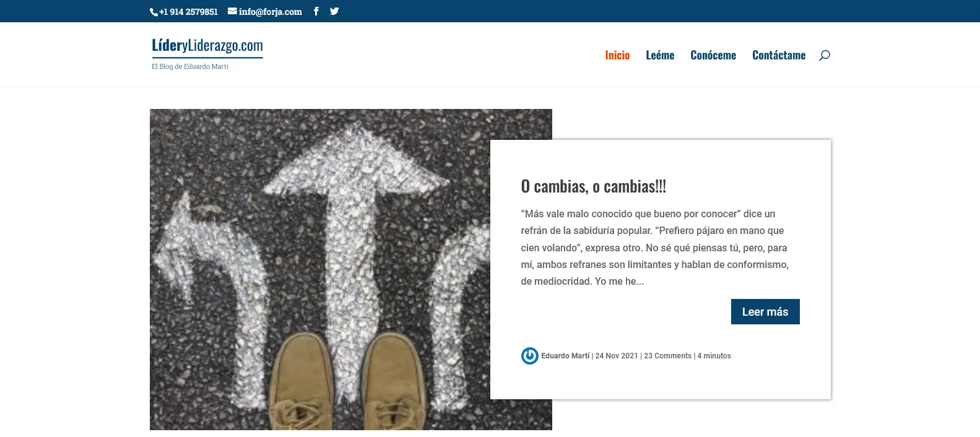Click the envelope email icon
Image resolution: width=980 pixels, height=437 pixels.
coord(232,11)
